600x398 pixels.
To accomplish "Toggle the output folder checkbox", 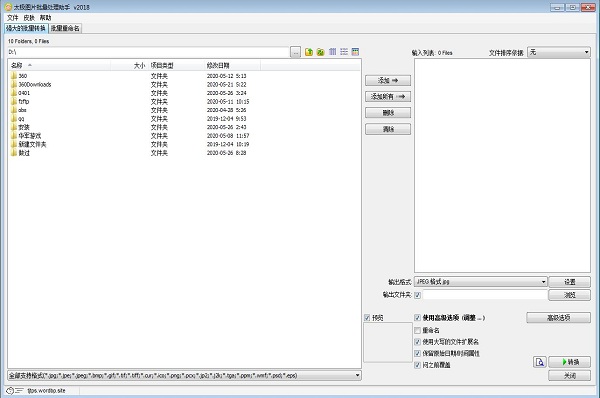I will [417, 295].
